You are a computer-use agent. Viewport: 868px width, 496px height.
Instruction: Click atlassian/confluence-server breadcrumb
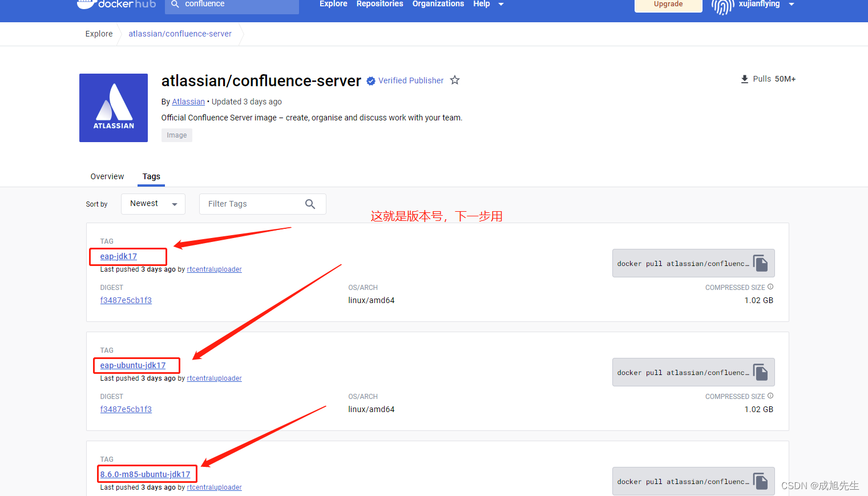[x=180, y=34]
